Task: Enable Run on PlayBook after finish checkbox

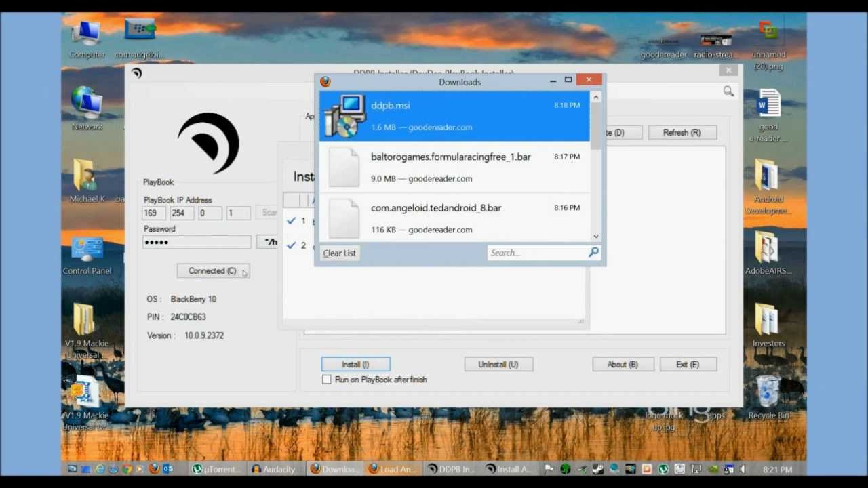Action: point(327,380)
